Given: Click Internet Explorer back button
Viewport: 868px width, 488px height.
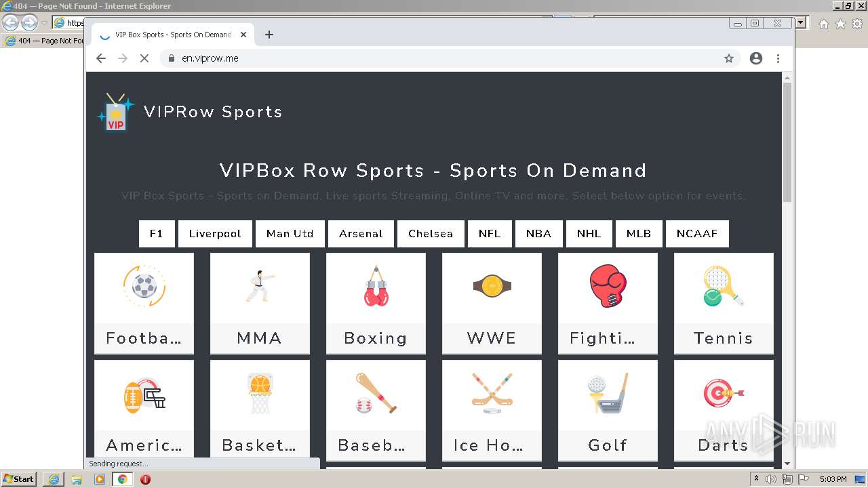Looking at the screenshot, I should click(10, 22).
